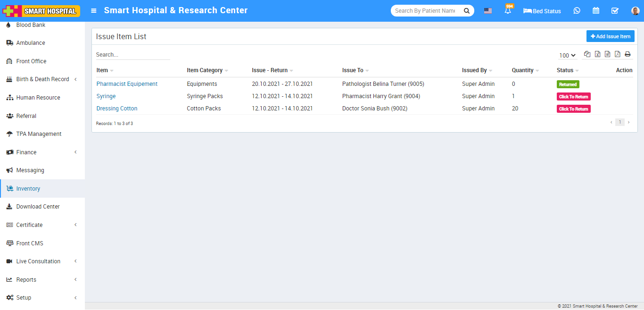Open the Pharmacist Equipement item link
The height and width of the screenshot is (310, 644).
click(127, 84)
